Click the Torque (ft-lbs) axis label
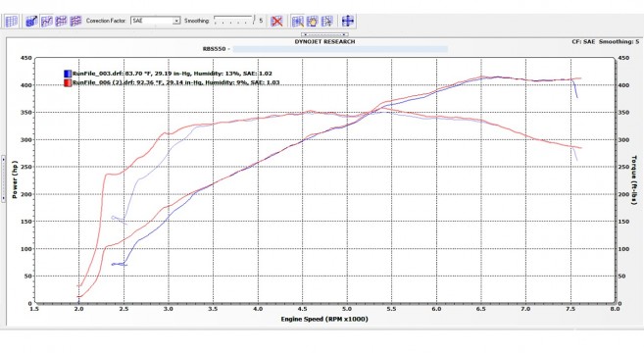Viewport: 644px width, 353px height. click(x=634, y=180)
